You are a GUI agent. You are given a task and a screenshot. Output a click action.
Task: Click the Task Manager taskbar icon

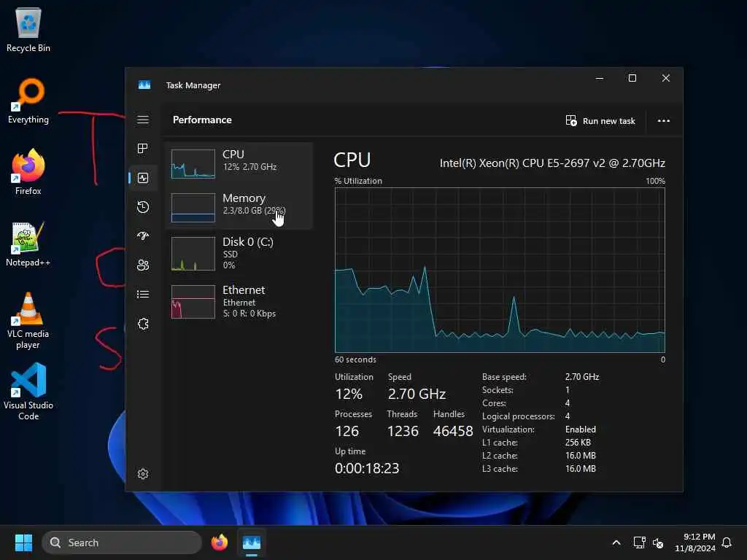pyautogui.click(x=252, y=542)
